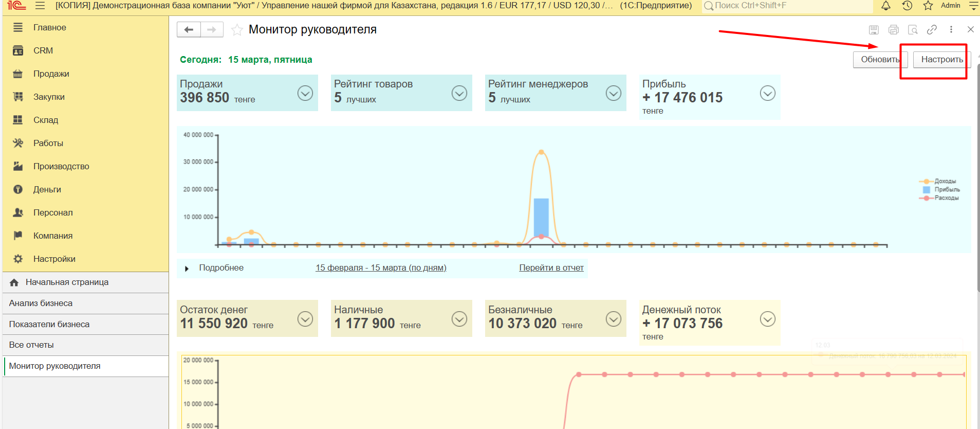Click the save diskette icon
The height and width of the screenshot is (429, 980).
click(874, 30)
